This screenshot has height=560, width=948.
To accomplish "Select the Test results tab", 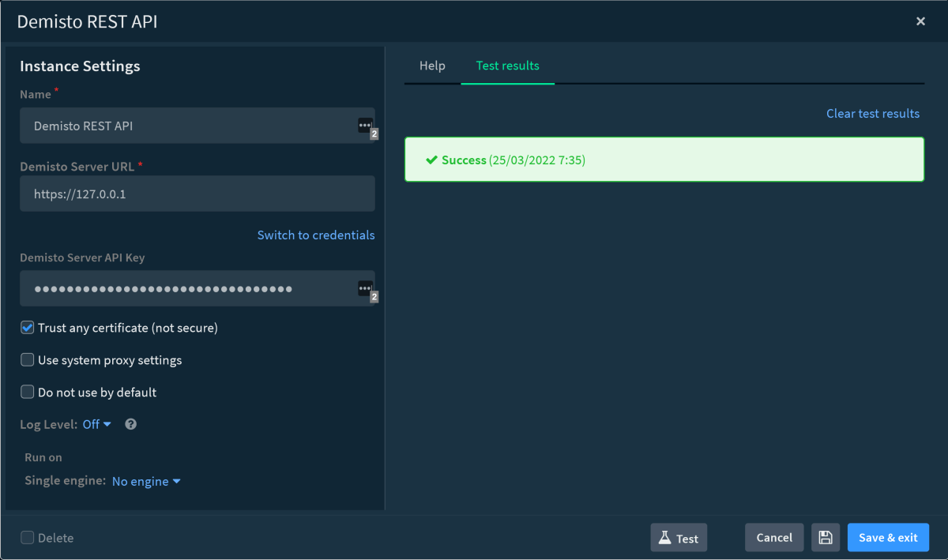I will (508, 66).
